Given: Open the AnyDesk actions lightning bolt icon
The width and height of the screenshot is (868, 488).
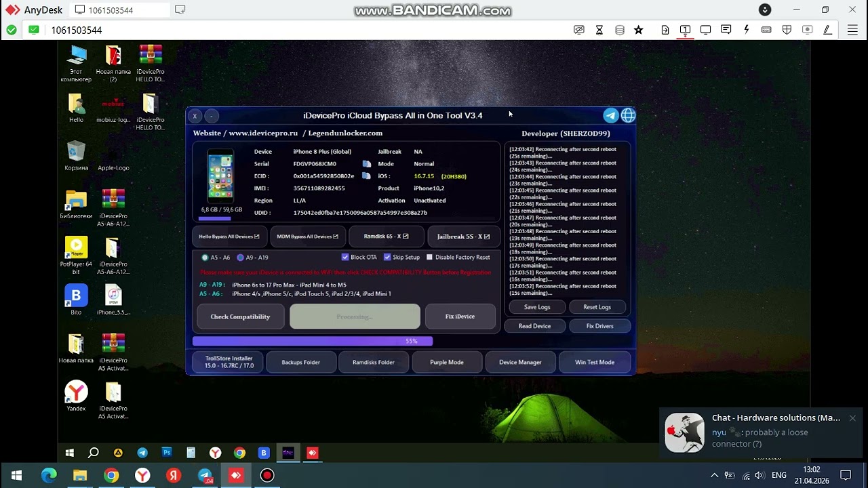Looking at the screenshot, I should [746, 30].
